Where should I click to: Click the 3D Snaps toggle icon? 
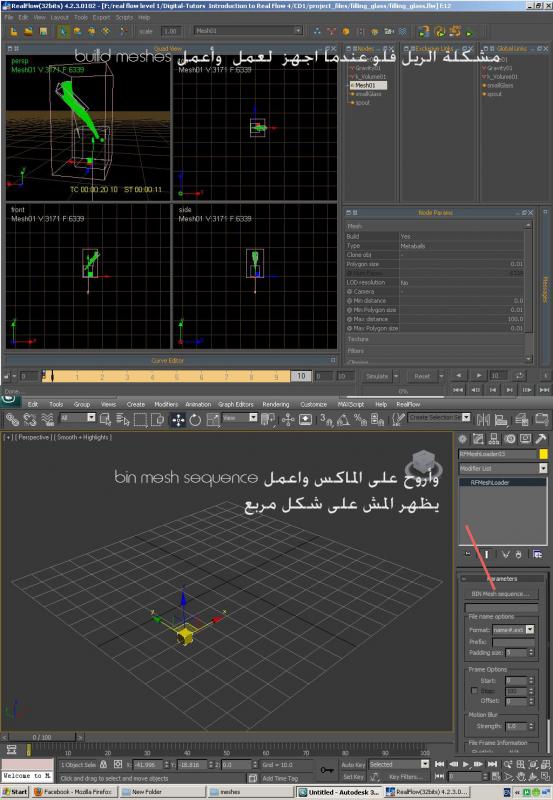(326, 419)
